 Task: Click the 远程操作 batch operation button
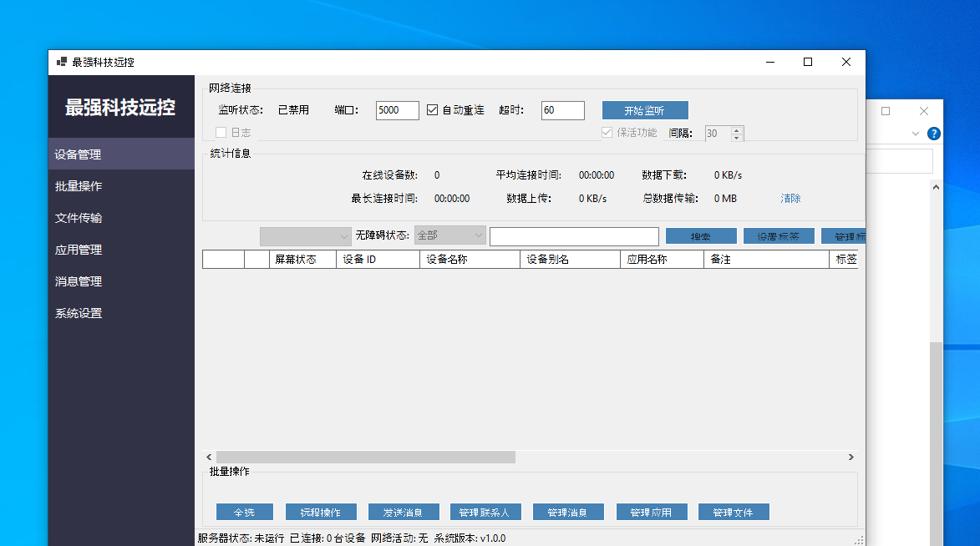pyautogui.click(x=322, y=512)
